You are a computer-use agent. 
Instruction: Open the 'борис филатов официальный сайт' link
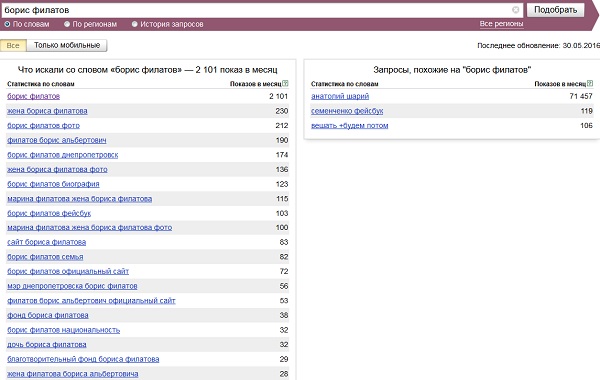[68, 271]
